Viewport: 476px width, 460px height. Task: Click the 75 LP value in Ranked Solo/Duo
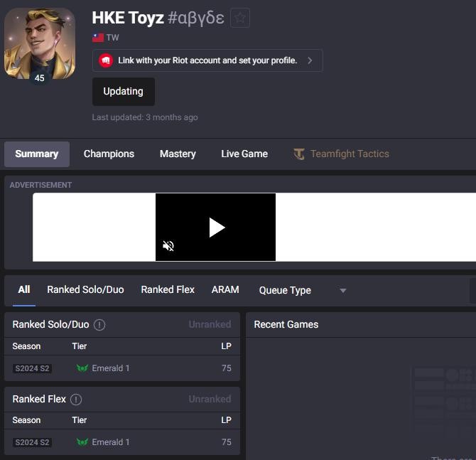point(227,368)
